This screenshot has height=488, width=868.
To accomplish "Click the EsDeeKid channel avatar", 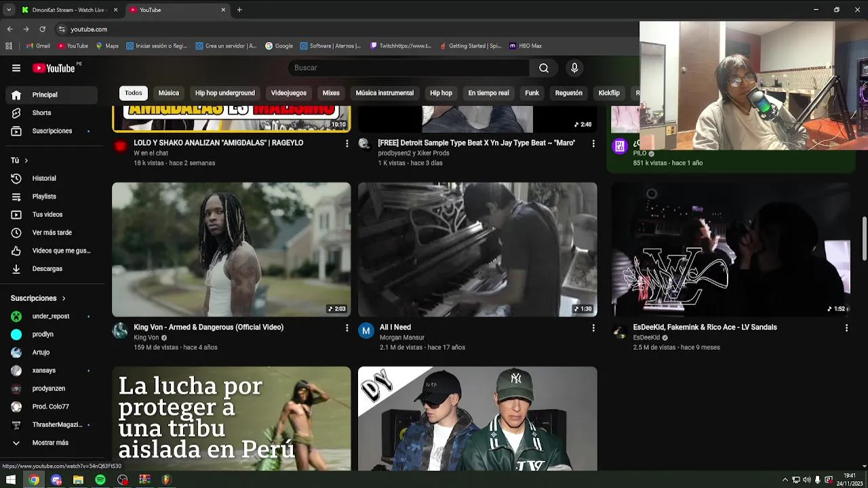I will tap(619, 331).
